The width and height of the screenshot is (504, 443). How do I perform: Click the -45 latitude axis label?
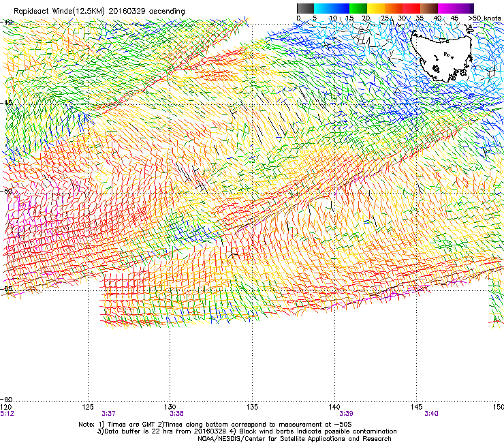[x=6, y=103]
